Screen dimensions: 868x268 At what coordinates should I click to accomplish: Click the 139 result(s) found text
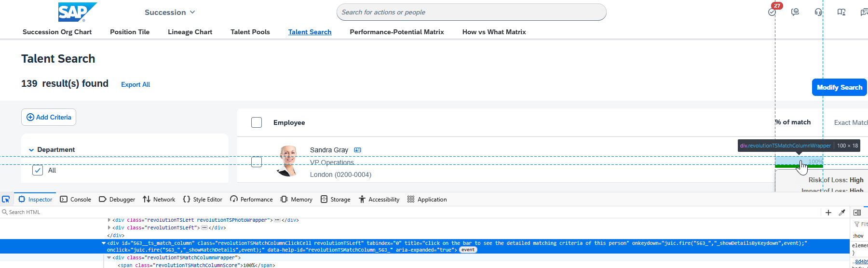pos(65,83)
